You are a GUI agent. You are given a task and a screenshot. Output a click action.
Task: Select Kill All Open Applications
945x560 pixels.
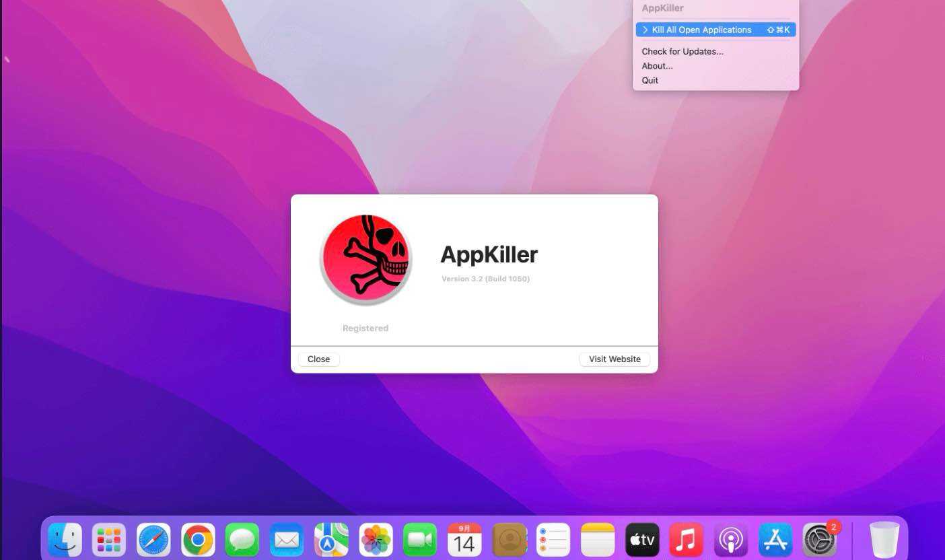coord(700,30)
